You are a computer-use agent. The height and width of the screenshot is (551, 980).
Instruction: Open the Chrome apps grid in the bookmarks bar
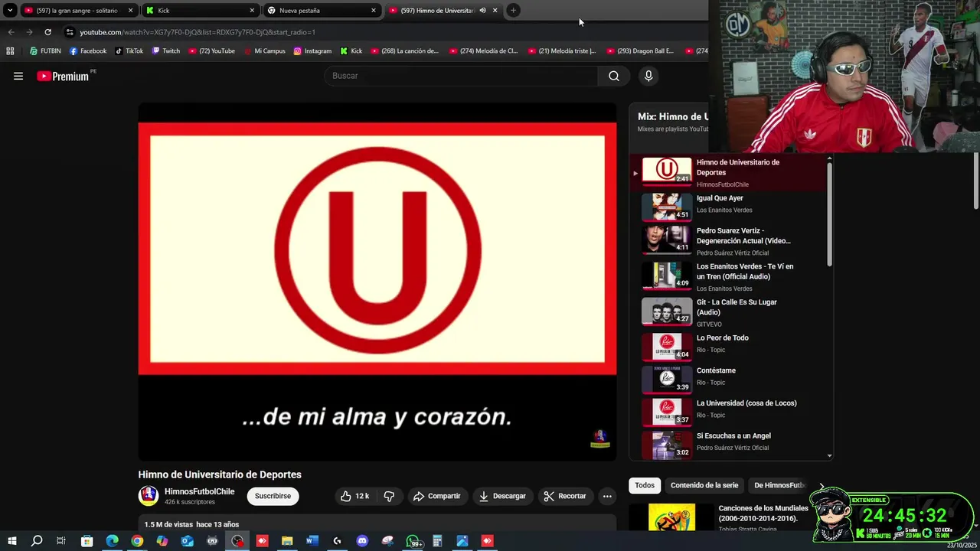(x=10, y=51)
